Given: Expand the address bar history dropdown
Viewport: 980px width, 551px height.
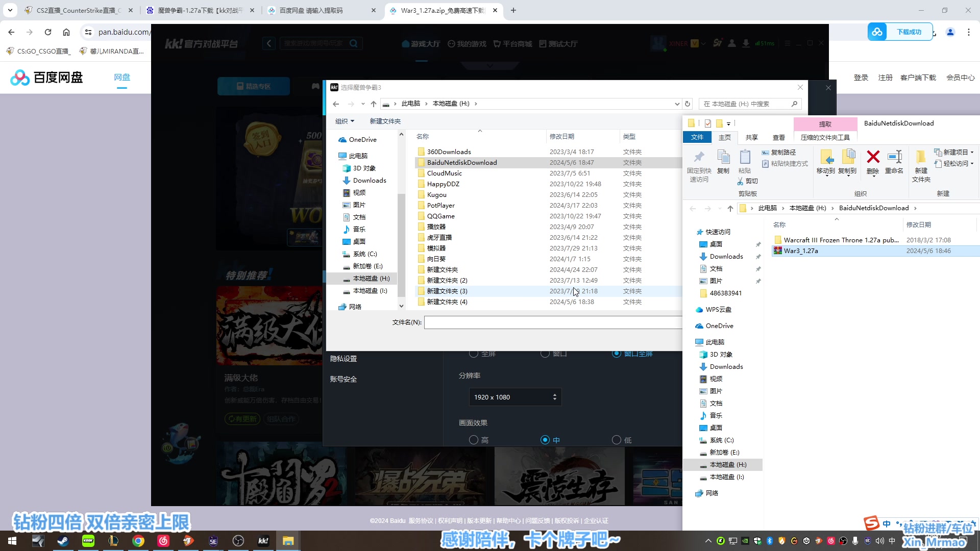Looking at the screenshot, I should (677, 104).
